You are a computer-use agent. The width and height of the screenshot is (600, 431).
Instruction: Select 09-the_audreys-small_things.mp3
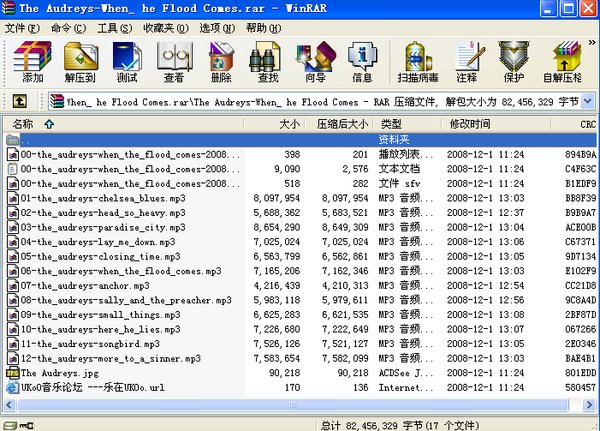101,315
